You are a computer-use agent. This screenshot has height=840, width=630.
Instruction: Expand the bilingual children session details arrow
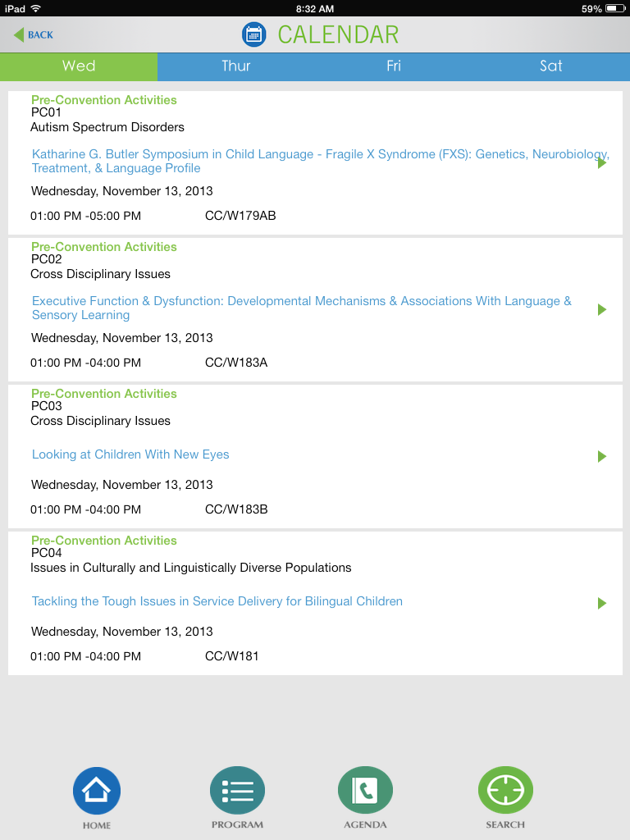(x=601, y=603)
